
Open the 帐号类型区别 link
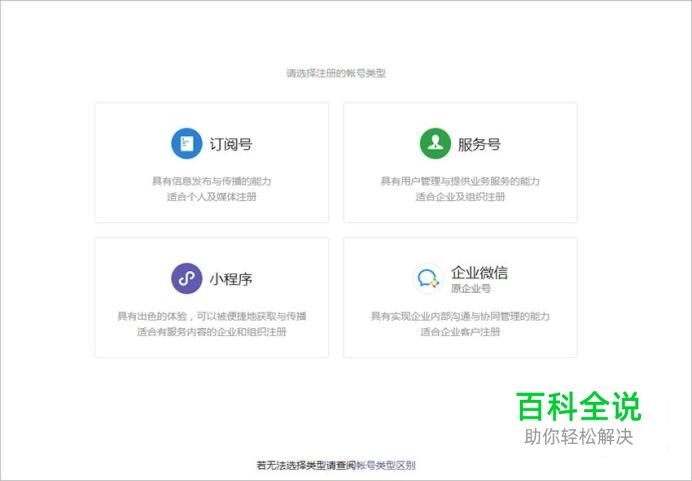pyautogui.click(x=386, y=465)
